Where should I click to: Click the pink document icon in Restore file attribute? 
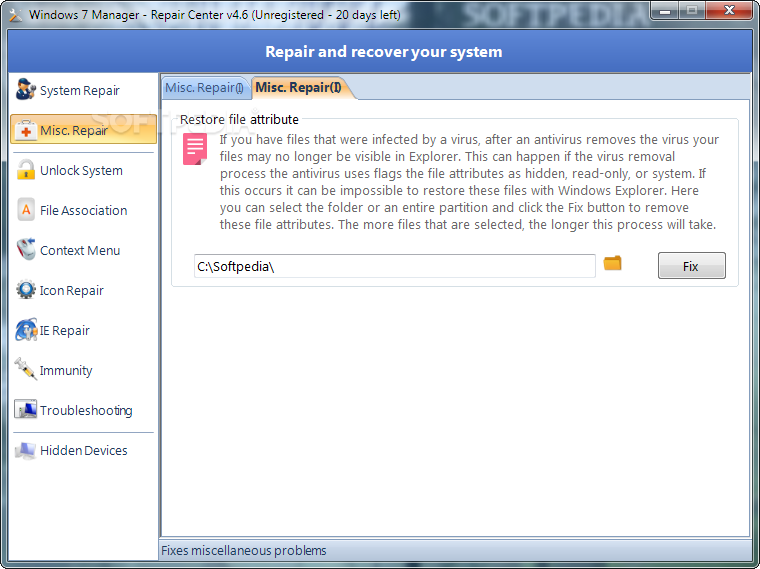(195, 149)
